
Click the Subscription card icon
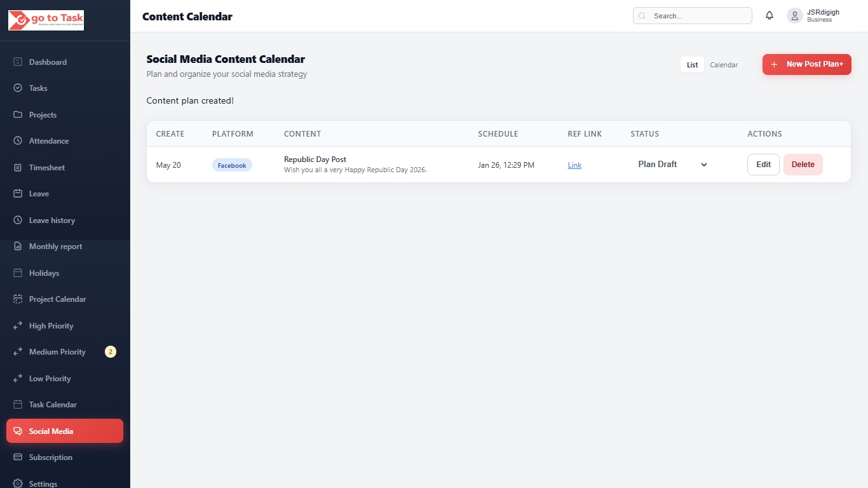tap(18, 457)
